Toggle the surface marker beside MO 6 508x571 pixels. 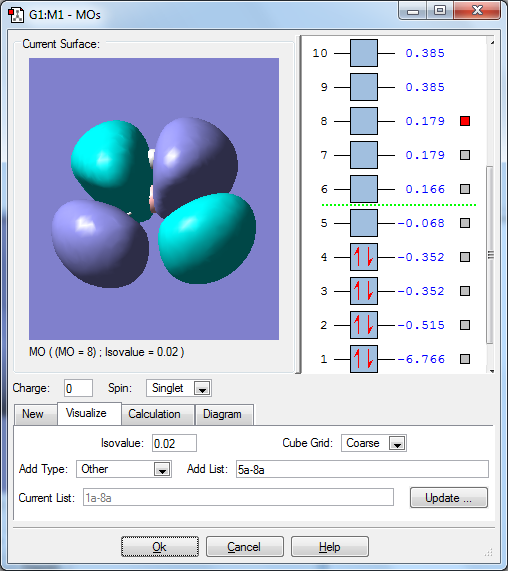(465, 189)
